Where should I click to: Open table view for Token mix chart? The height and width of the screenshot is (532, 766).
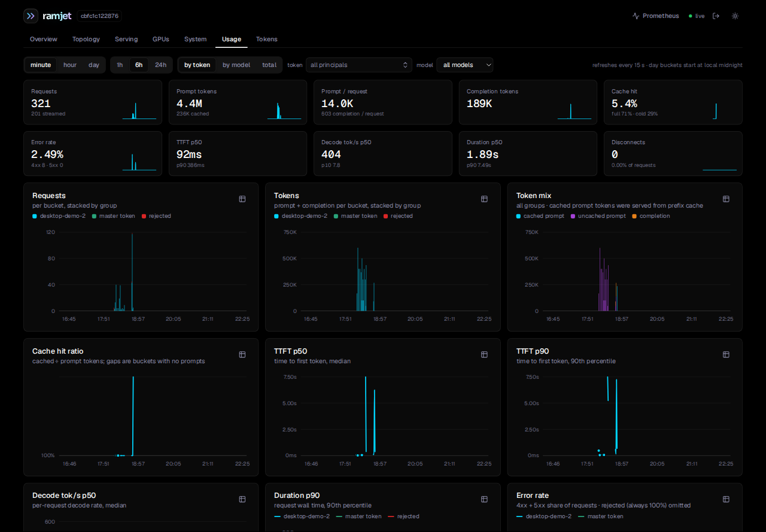click(726, 199)
